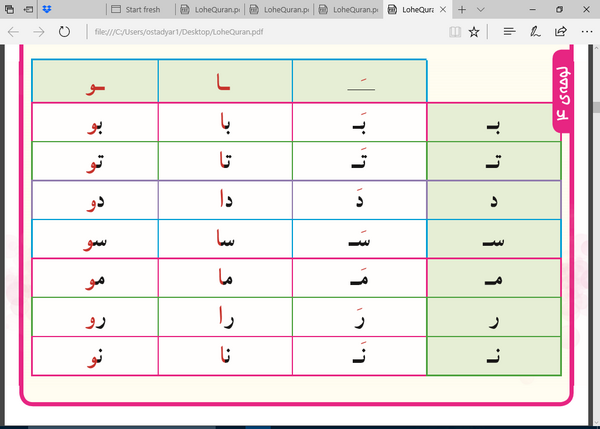Click the vertical scrollbar thumb
Image resolution: width=600 pixels, height=429 pixels.
tap(597, 107)
